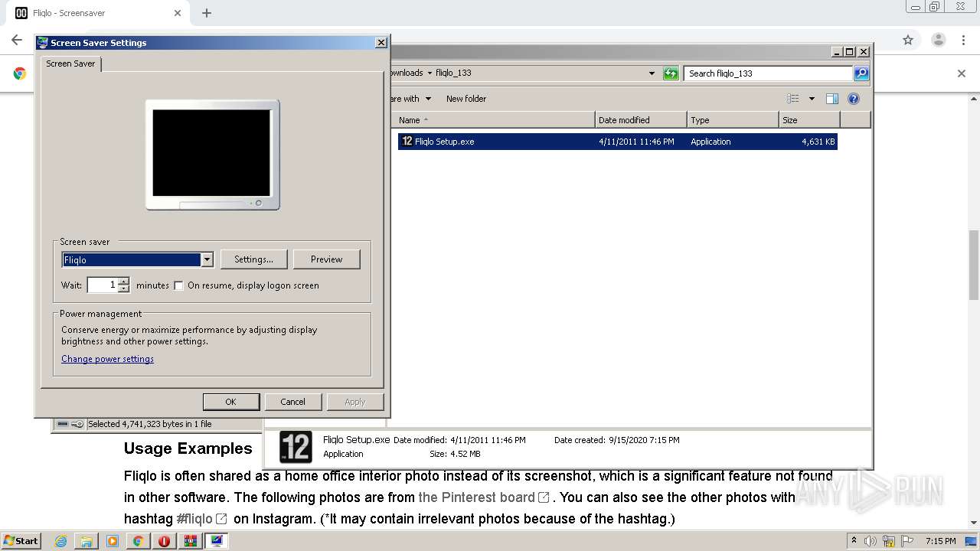Open Opera from taskbar
The height and width of the screenshot is (551, 980).
tap(164, 541)
